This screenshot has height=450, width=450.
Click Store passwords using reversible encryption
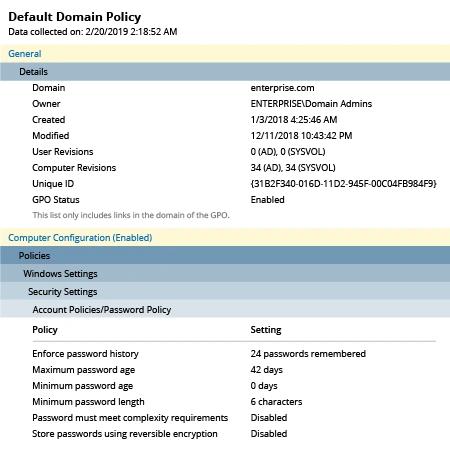(x=125, y=434)
